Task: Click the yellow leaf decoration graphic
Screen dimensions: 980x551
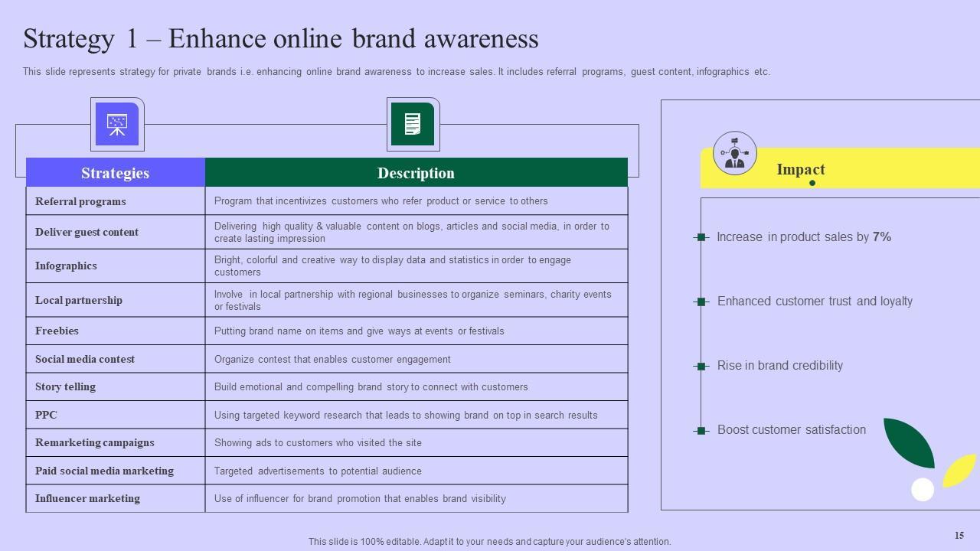Action: click(x=959, y=470)
